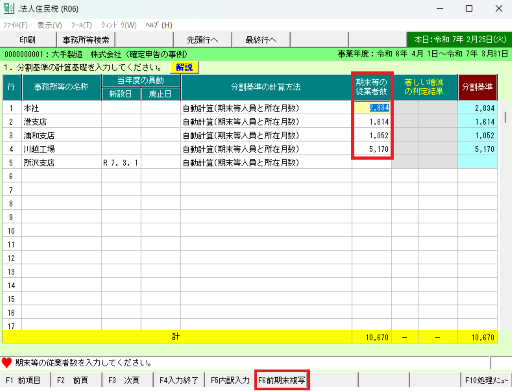Close the 法人住民税 window
This screenshot has width=512, height=391.
tap(499, 9)
